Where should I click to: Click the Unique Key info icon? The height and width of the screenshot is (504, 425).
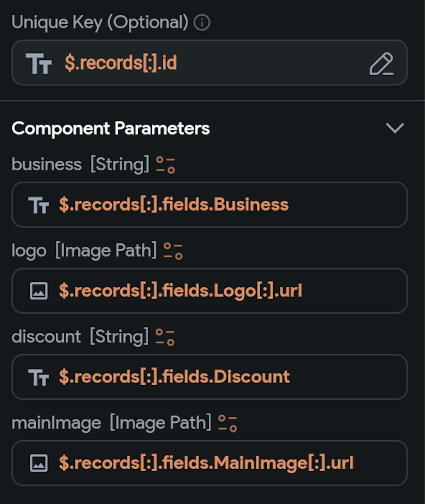click(x=202, y=23)
